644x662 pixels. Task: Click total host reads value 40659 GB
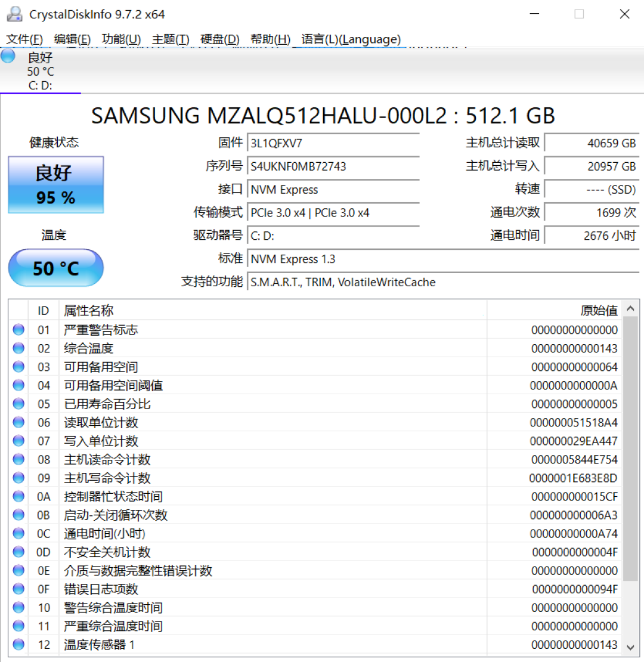(592, 143)
